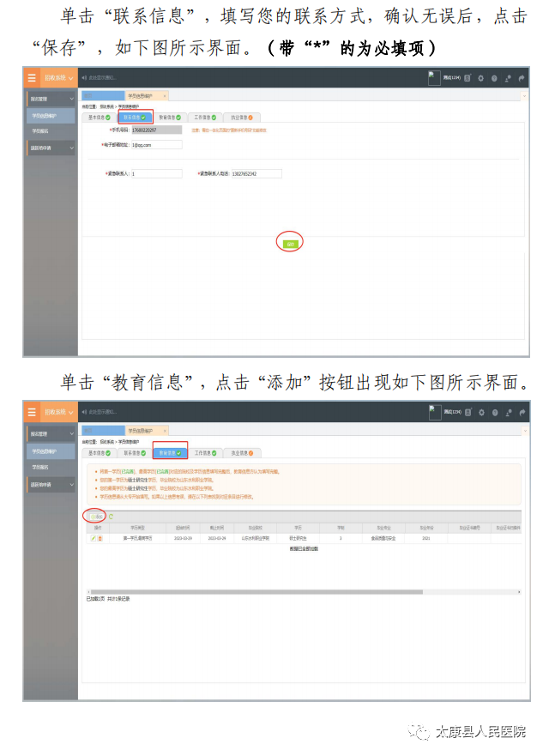Open 执业信息 tab in contact-info screenshot

(242, 118)
